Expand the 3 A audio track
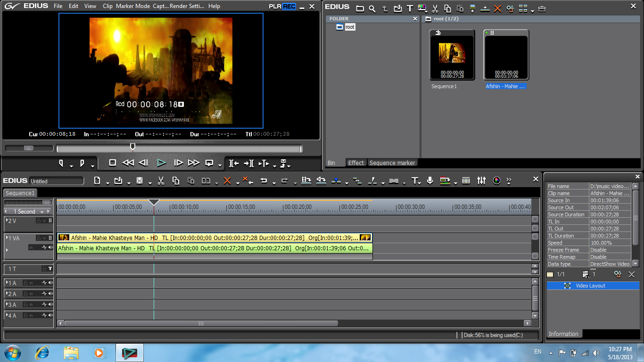Viewport: 644px width, 362px height. pyautogui.click(x=7, y=304)
